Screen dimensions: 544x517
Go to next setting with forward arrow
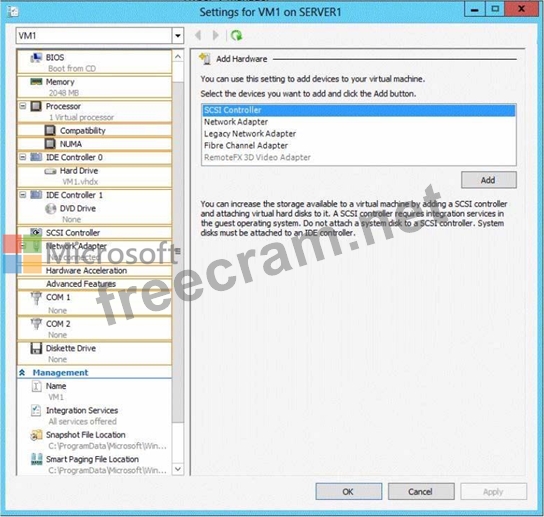pyautogui.click(x=215, y=35)
